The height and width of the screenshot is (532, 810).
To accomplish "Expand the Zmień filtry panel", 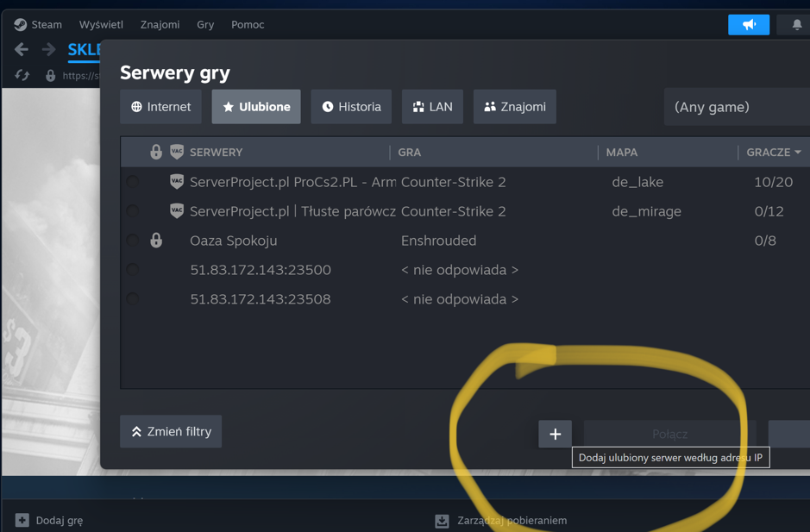I will point(171,432).
